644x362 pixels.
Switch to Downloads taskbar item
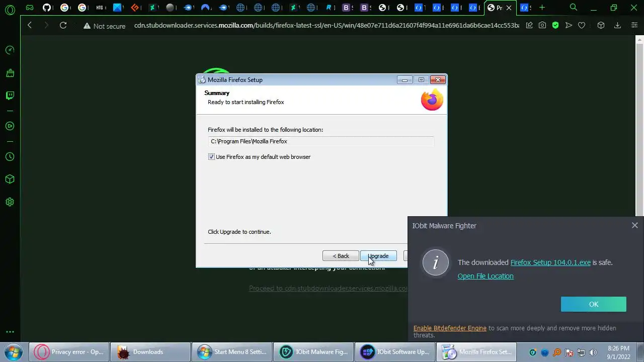(150, 352)
